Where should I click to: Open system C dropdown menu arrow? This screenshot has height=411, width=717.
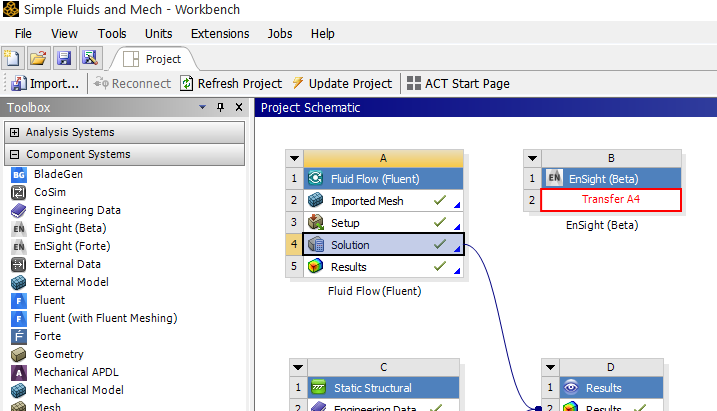pyautogui.click(x=298, y=367)
